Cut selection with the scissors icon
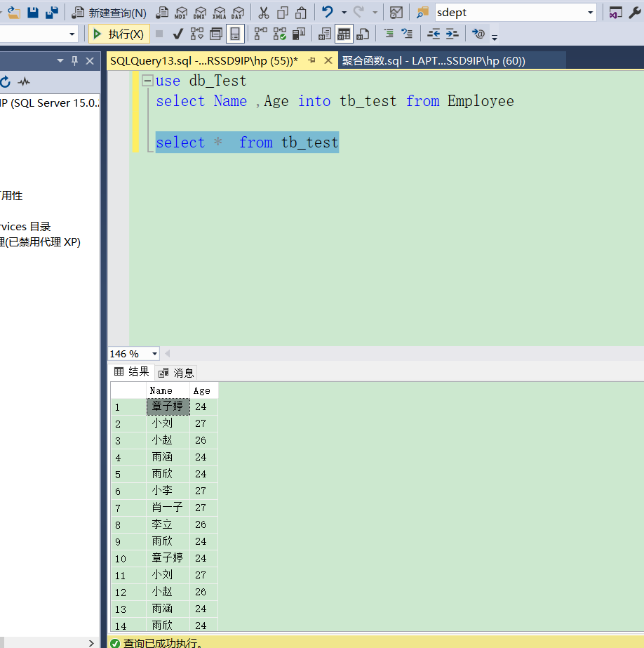This screenshot has height=648, width=644. tap(263, 13)
